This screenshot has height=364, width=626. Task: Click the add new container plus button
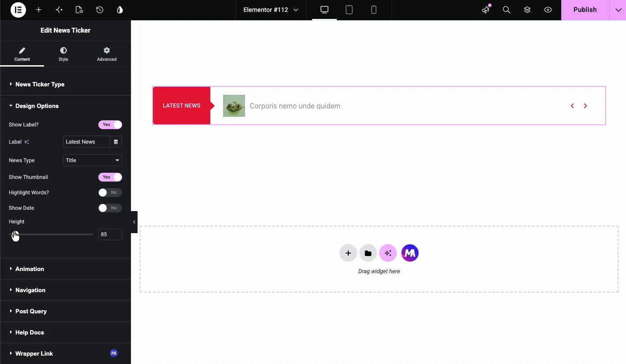[x=348, y=253]
